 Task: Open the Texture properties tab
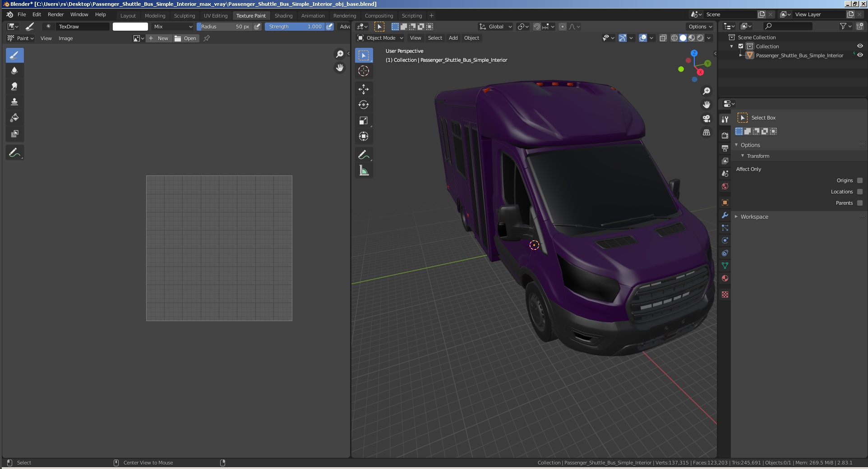pyautogui.click(x=725, y=294)
